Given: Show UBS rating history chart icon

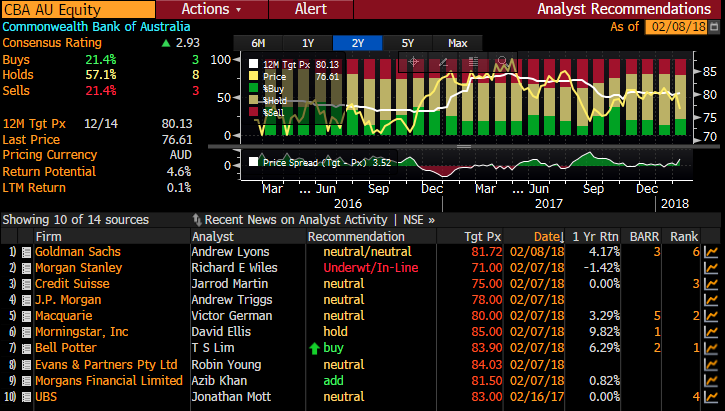Looking at the screenshot, I should (x=711, y=397).
